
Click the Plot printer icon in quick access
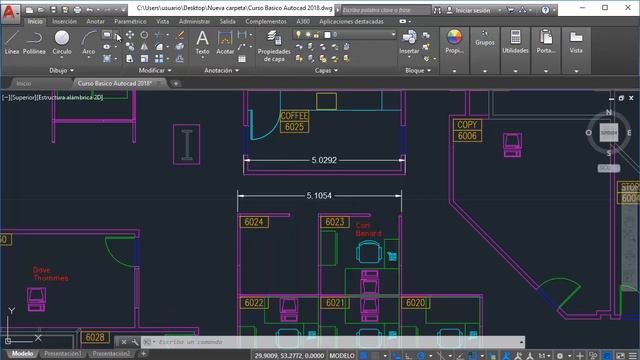tap(78, 10)
